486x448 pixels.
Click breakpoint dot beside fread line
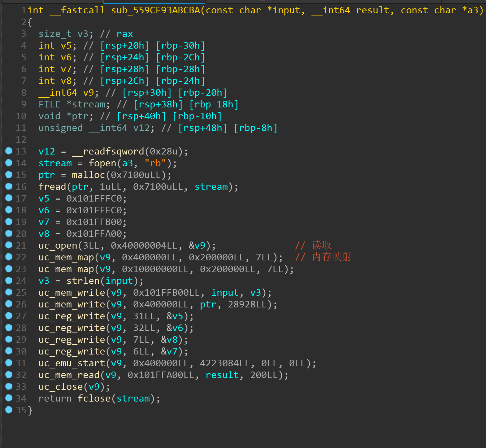tap(9, 186)
